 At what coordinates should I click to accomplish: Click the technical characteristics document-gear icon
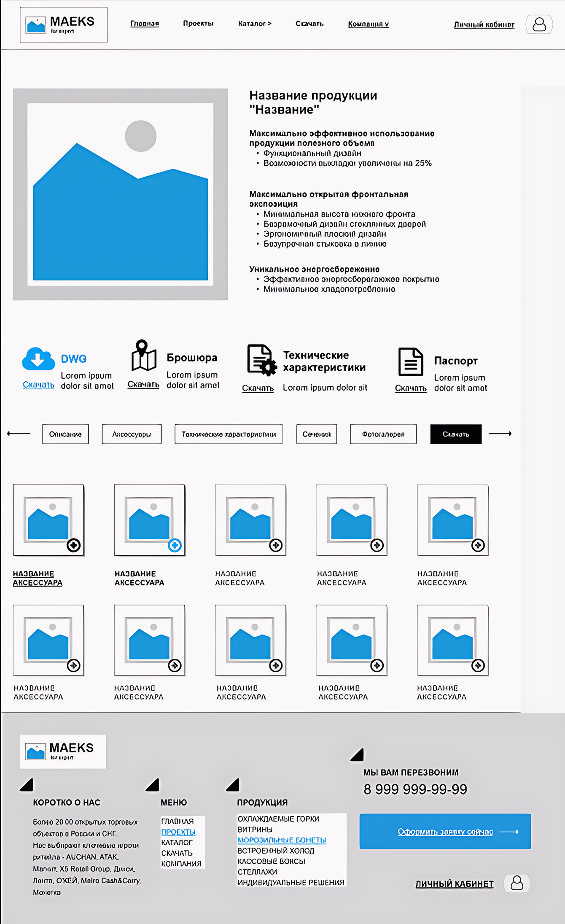click(x=262, y=360)
